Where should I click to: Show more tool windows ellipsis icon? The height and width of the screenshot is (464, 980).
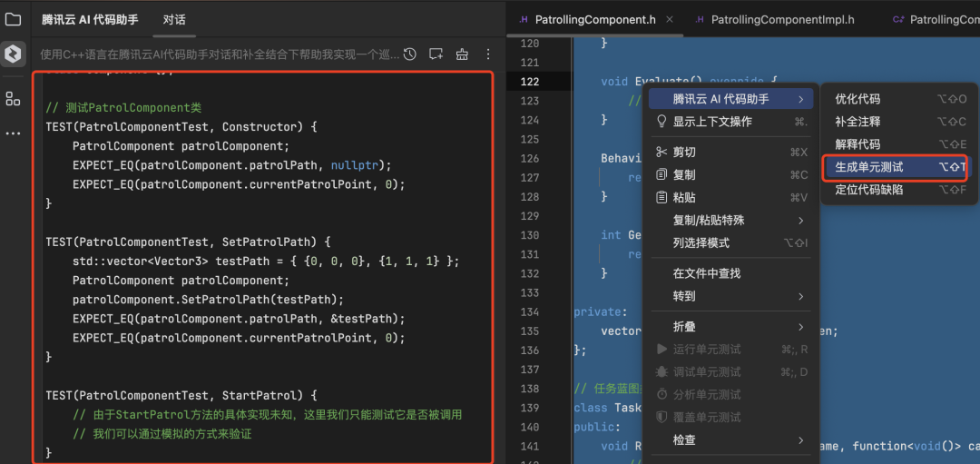pyautogui.click(x=13, y=133)
